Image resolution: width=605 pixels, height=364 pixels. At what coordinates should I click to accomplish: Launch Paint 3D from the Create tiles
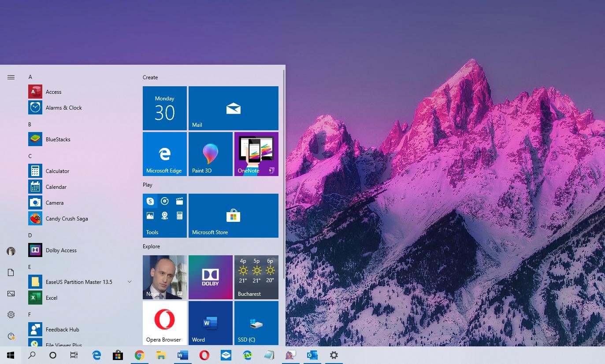pyautogui.click(x=210, y=154)
